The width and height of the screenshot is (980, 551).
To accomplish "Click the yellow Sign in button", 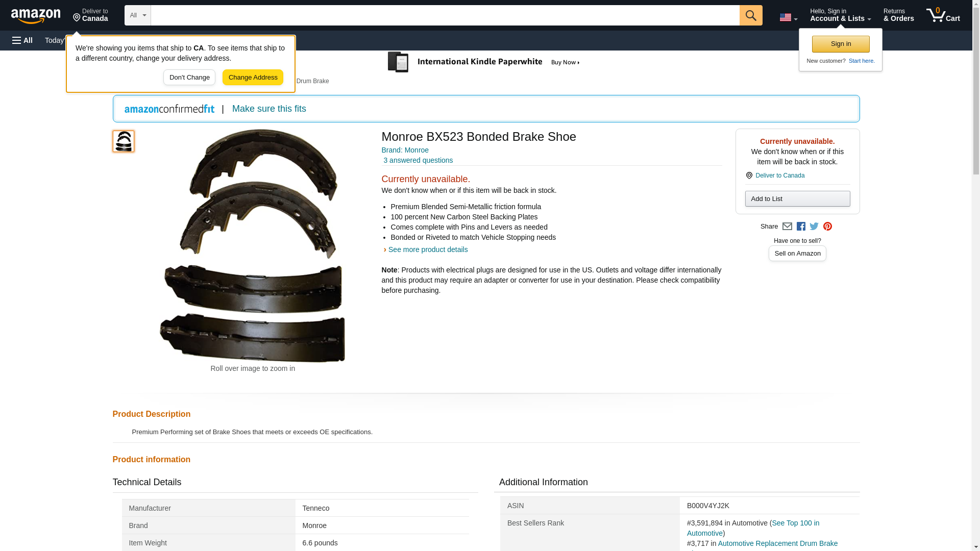I will point(840,44).
